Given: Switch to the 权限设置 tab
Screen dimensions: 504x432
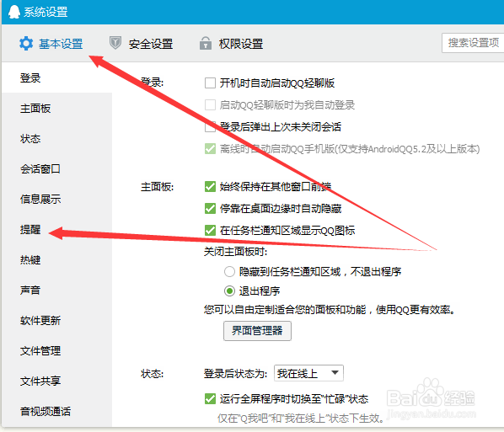Looking at the screenshot, I should coord(241,44).
